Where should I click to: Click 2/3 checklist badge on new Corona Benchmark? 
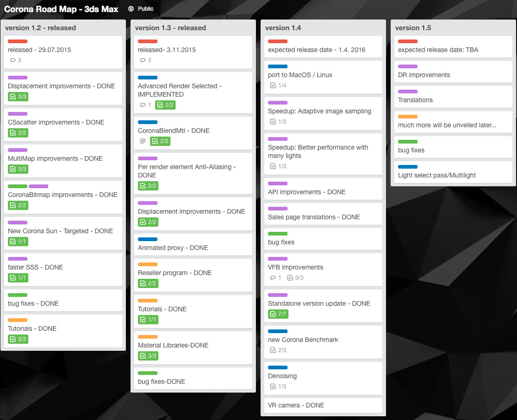tap(278, 350)
